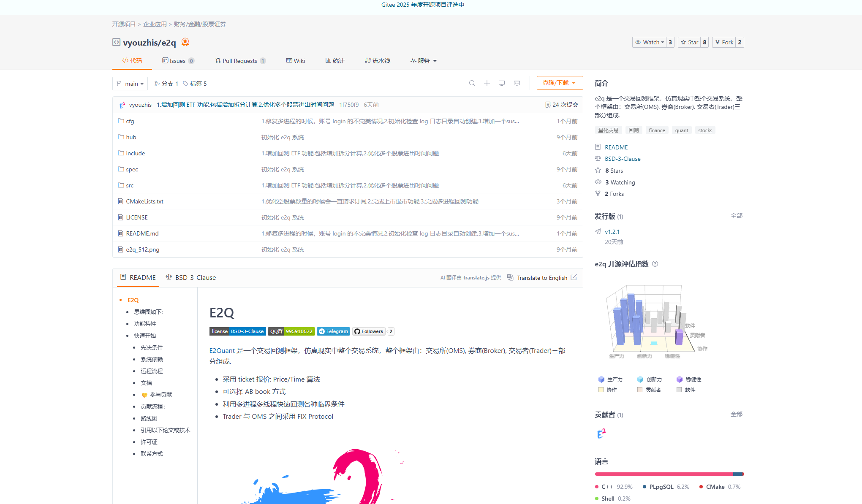Click the language distribution color bar

coord(669,474)
